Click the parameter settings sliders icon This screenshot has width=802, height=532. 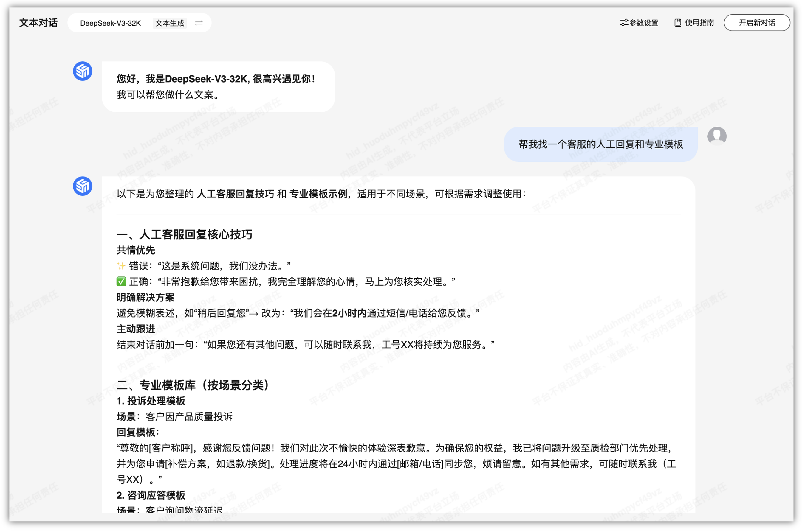624,22
